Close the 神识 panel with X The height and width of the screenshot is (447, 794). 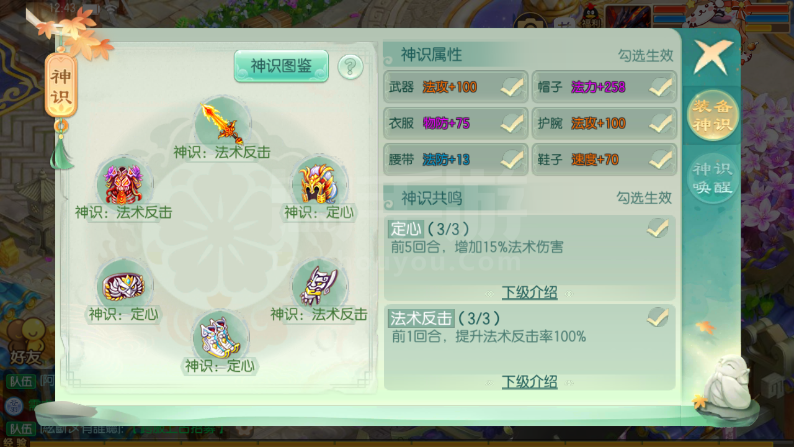pos(712,56)
